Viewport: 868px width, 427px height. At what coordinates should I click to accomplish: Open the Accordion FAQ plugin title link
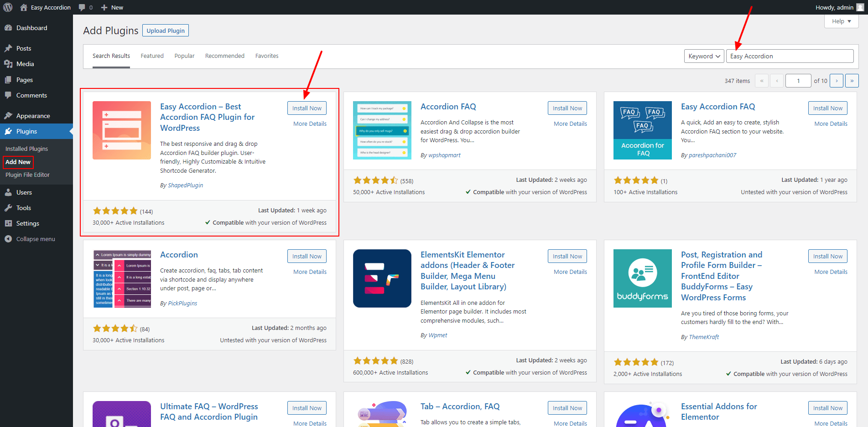pos(448,107)
